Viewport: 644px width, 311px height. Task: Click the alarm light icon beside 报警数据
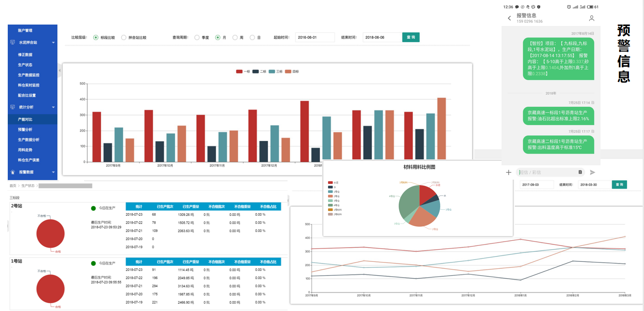12,172
